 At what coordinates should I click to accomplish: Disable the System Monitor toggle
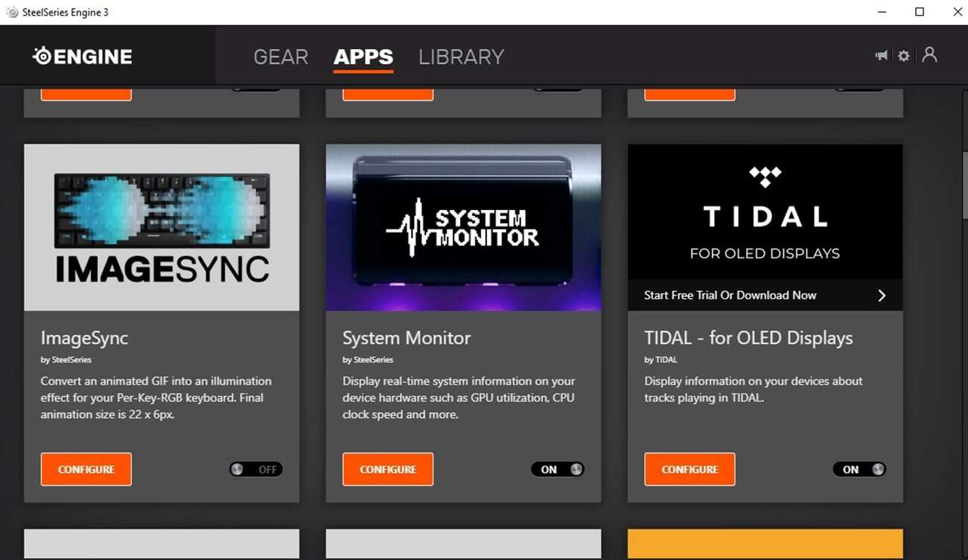coord(558,469)
